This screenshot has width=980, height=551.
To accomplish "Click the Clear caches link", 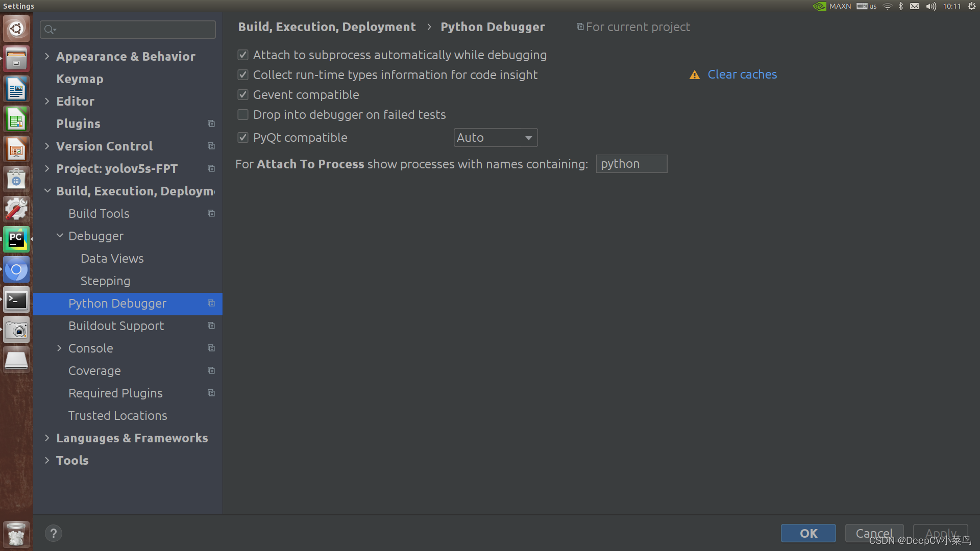I will [x=742, y=74].
